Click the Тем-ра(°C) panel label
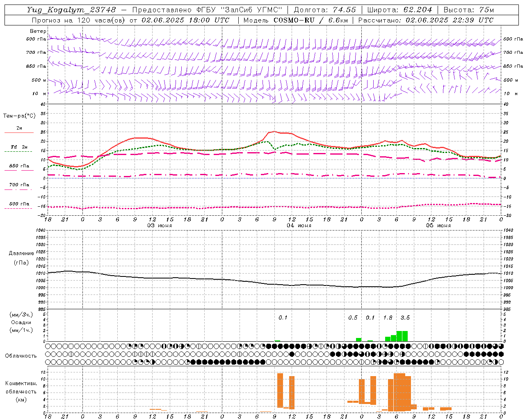This screenshot has height=420, width=525. [x=19, y=116]
